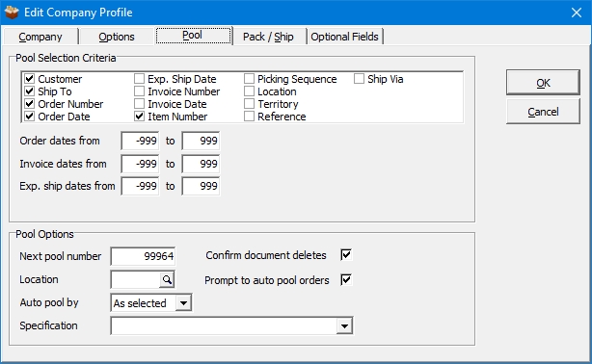Click the 'Auto pool by' label

pyautogui.click(x=49, y=302)
